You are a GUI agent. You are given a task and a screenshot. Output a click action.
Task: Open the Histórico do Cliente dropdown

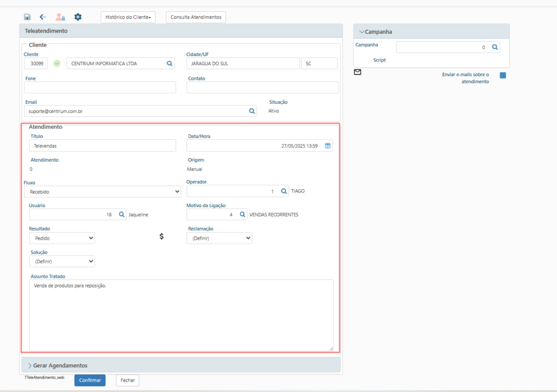coord(128,17)
